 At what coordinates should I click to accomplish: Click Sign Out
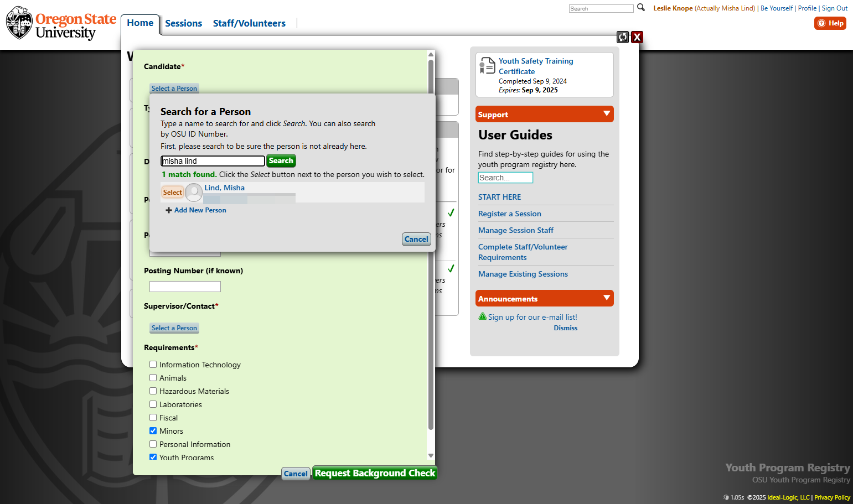point(835,8)
